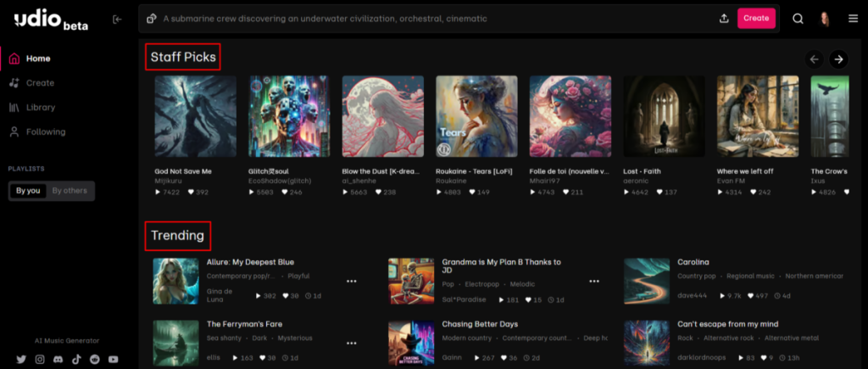Open artist link EcoShadow(glitch)
Image resolution: width=868 pixels, height=369 pixels.
[x=280, y=182]
